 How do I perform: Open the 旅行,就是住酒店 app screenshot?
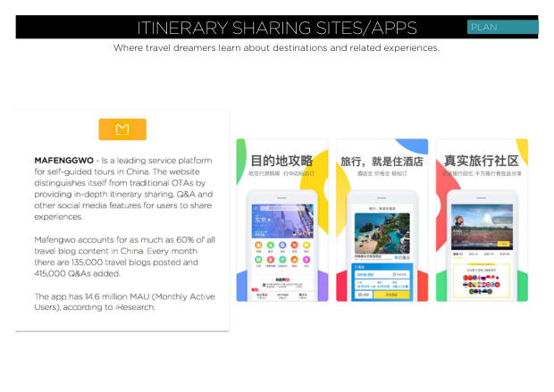pyautogui.click(x=382, y=220)
